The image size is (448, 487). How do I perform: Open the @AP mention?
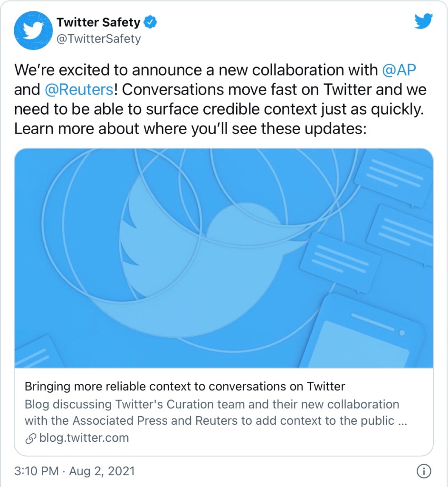click(399, 70)
